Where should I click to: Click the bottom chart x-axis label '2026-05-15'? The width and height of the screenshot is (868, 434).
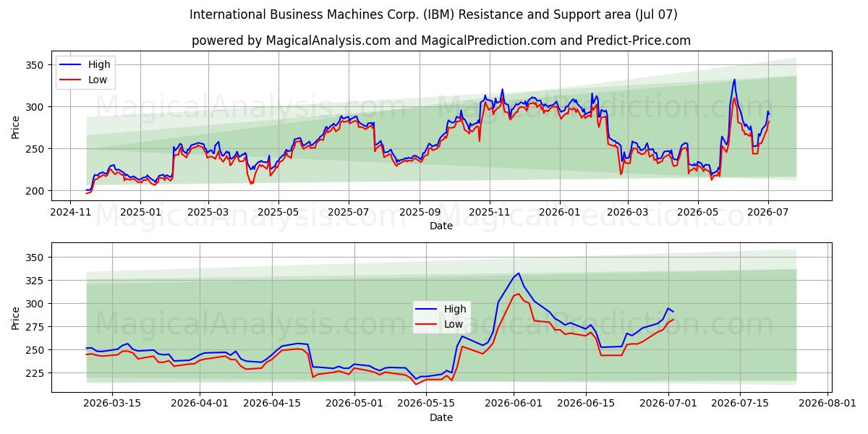[427, 404]
